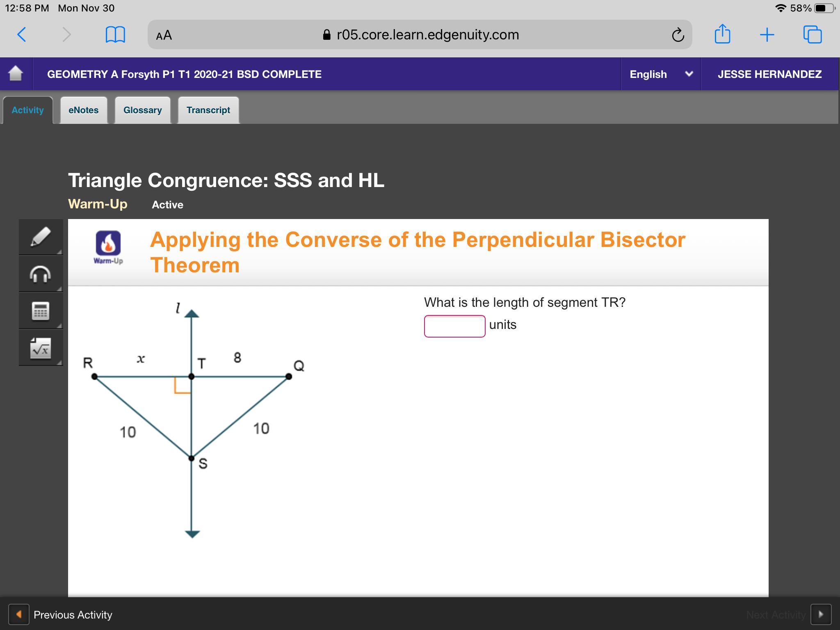This screenshot has width=840, height=630.
Task: Click the home icon in purple bar
Action: click(x=16, y=74)
